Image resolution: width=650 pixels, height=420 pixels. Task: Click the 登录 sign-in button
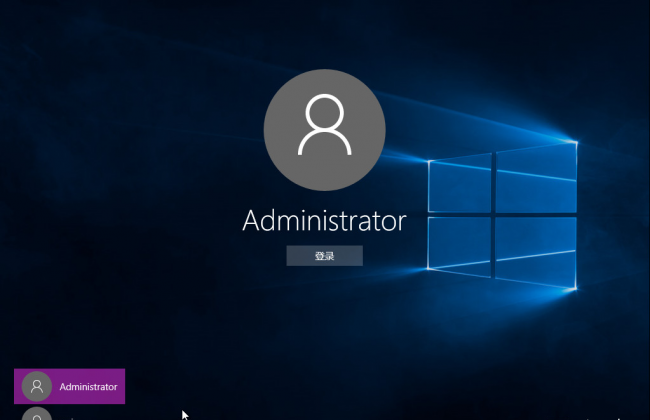[325, 256]
